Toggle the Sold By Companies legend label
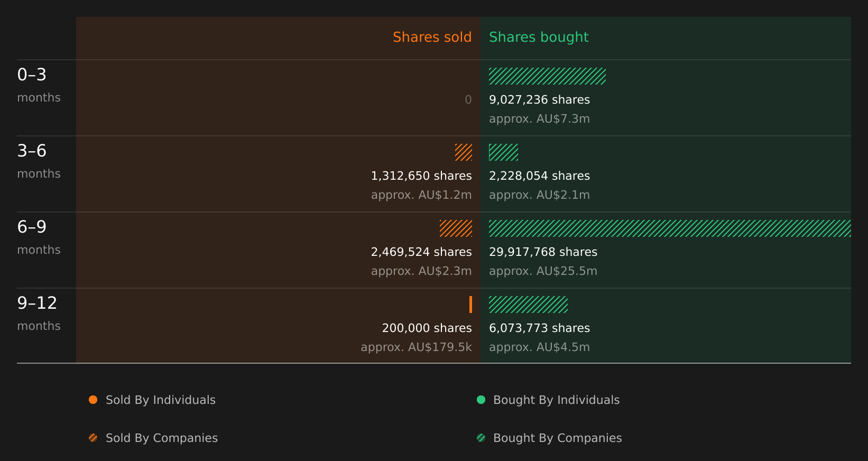 click(162, 438)
